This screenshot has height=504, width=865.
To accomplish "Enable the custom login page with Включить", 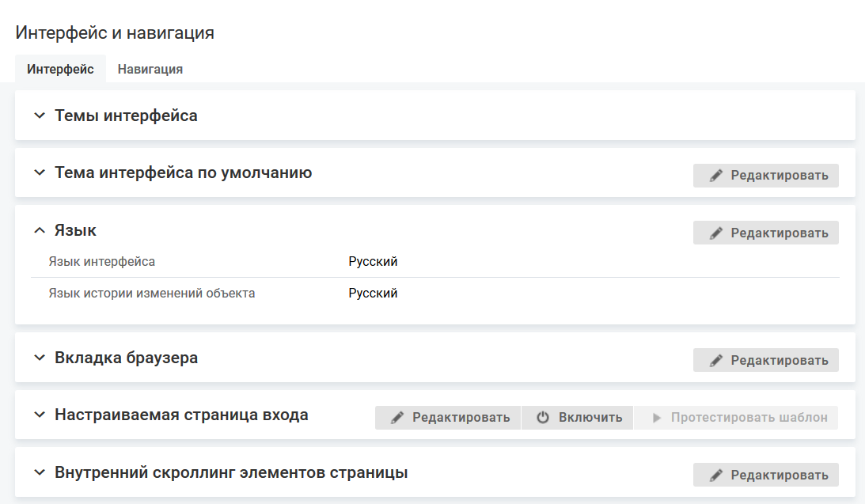I will pos(578,418).
